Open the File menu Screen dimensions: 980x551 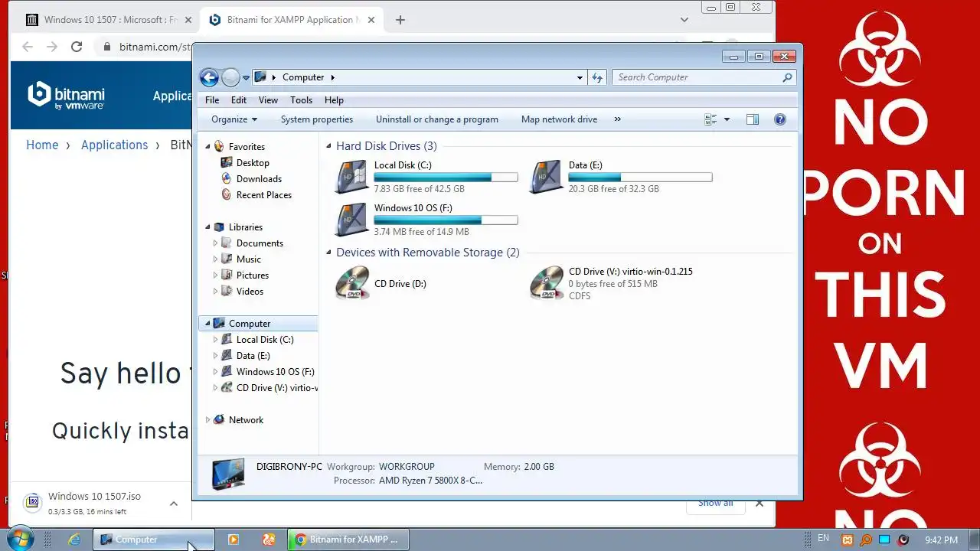tap(212, 100)
